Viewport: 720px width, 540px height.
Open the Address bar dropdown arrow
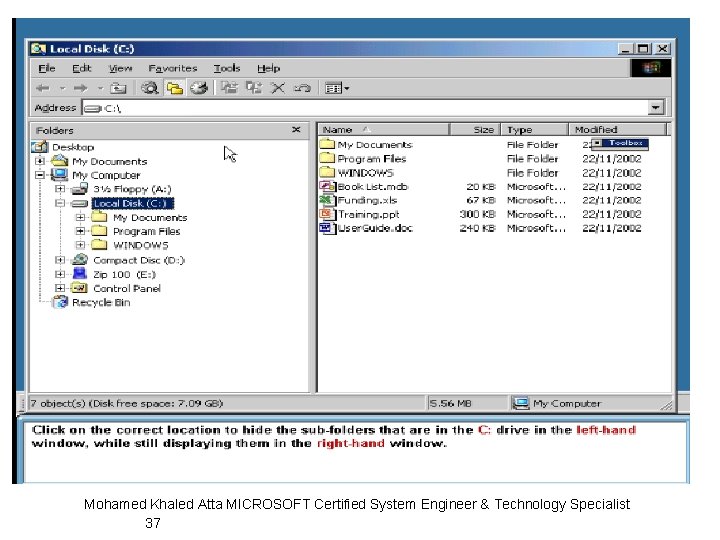[x=656, y=107]
